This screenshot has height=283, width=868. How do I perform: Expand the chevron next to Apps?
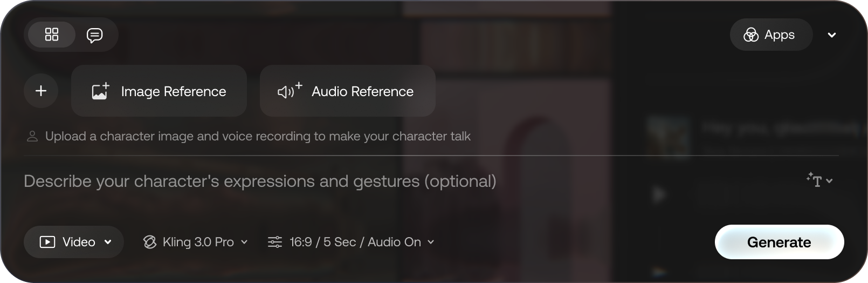click(x=832, y=35)
